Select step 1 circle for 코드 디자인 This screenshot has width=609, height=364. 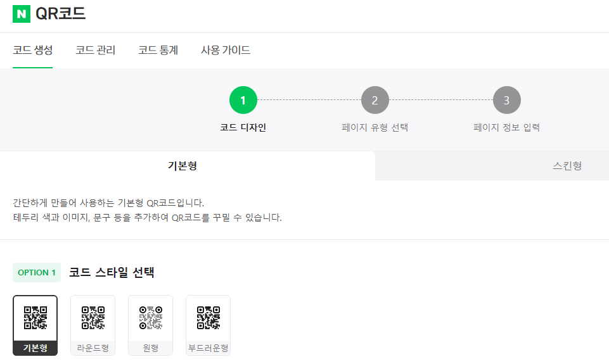243,100
